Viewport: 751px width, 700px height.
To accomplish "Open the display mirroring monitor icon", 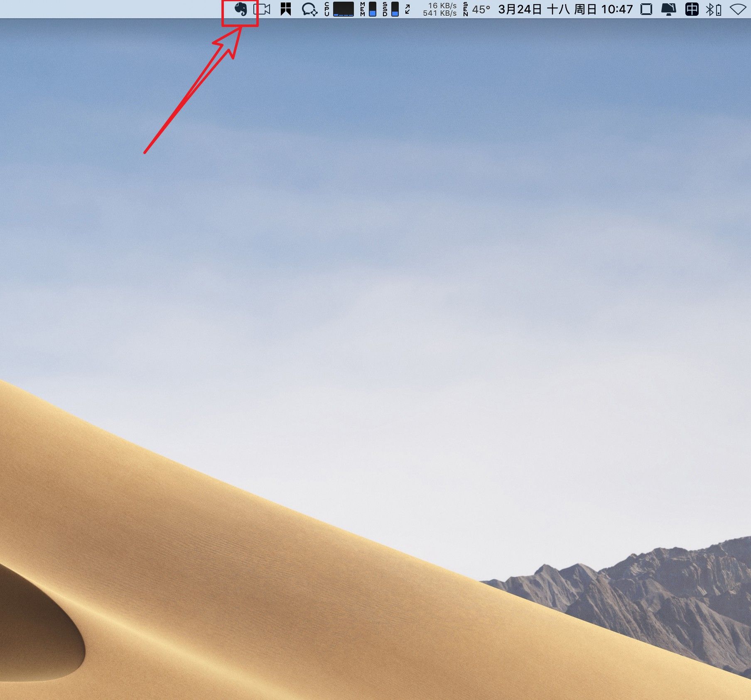I will pos(668,9).
